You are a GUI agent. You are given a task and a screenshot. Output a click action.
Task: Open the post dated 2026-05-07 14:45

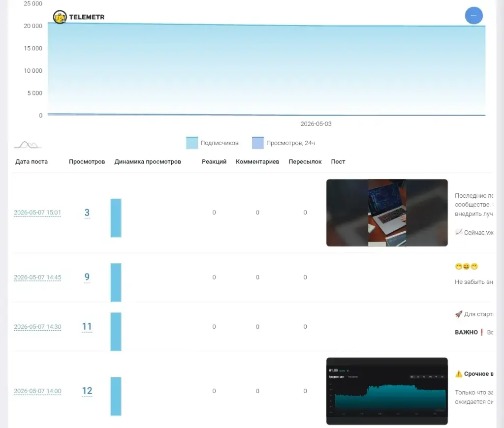pyautogui.click(x=37, y=277)
